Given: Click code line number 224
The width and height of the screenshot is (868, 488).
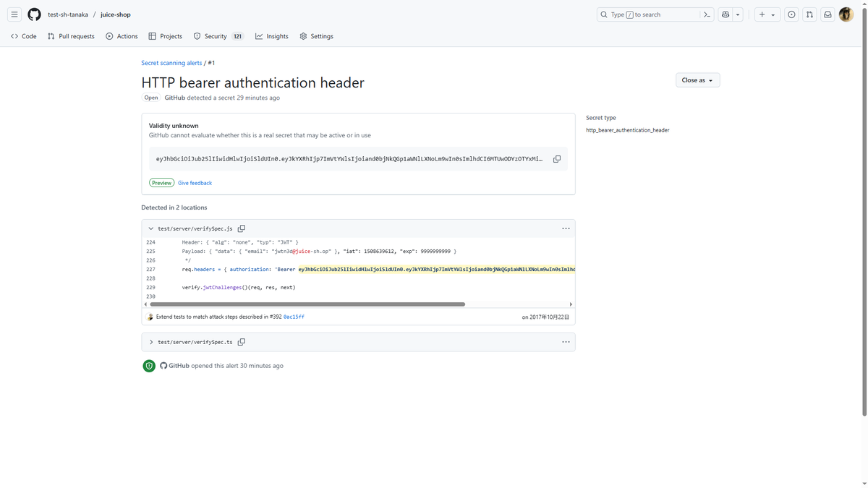Looking at the screenshot, I should (x=150, y=242).
